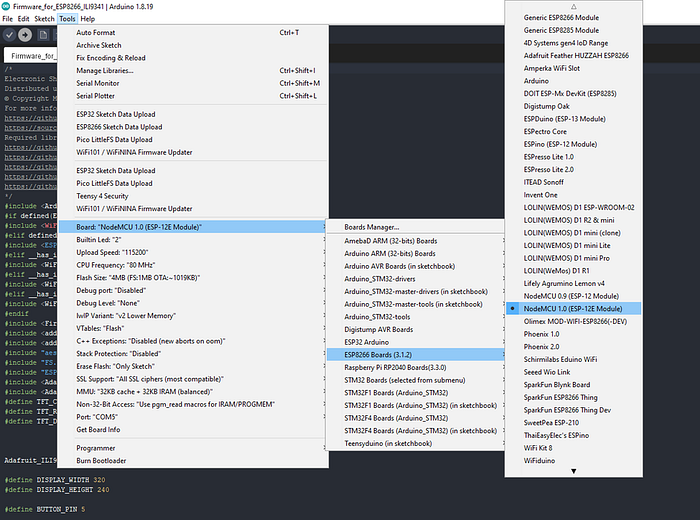
Task: Expand ESP32 Arduino boards submenu
Action: pos(416,342)
